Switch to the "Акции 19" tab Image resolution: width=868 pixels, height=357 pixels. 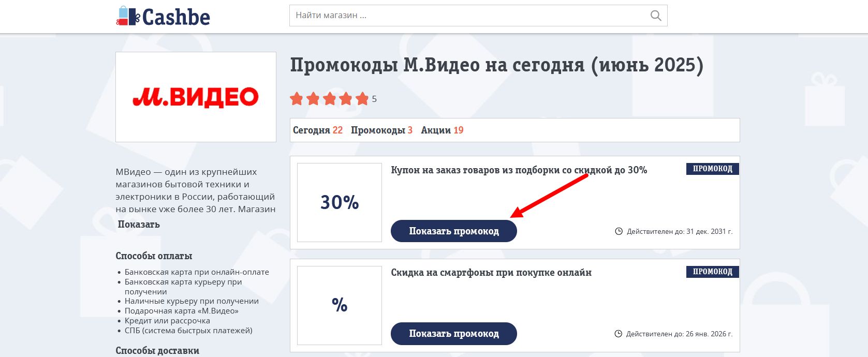pos(442,130)
